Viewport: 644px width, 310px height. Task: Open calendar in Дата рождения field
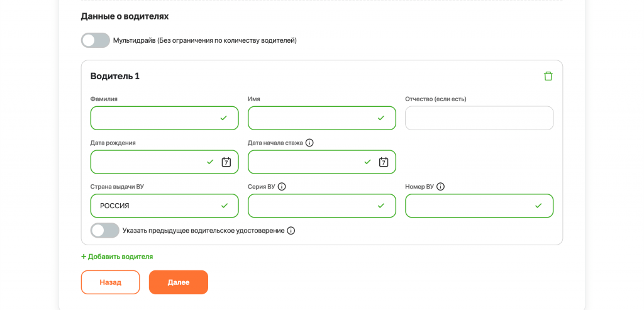pyautogui.click(x=226, y=162)
